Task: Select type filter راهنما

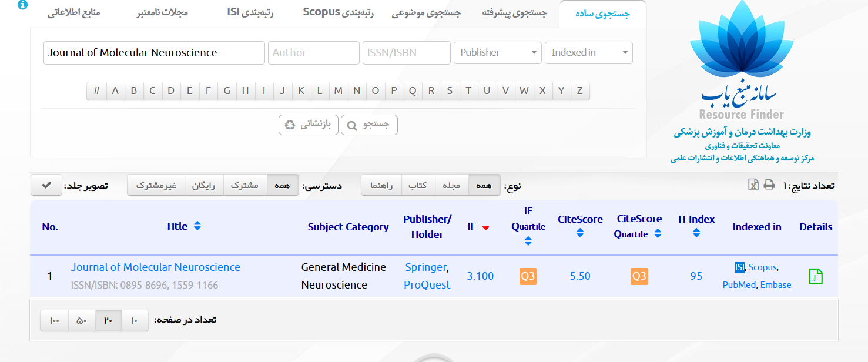Action: click(x=381, y=185)
